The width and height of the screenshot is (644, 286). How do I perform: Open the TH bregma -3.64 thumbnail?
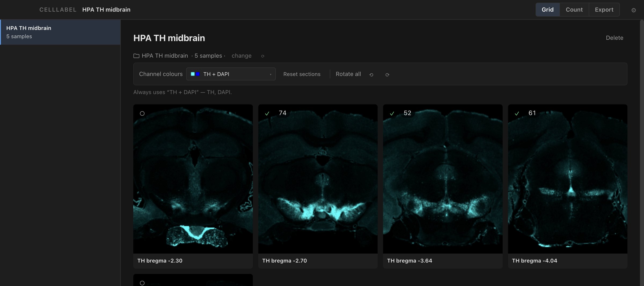pyautogui.click(x=443, y=179)
